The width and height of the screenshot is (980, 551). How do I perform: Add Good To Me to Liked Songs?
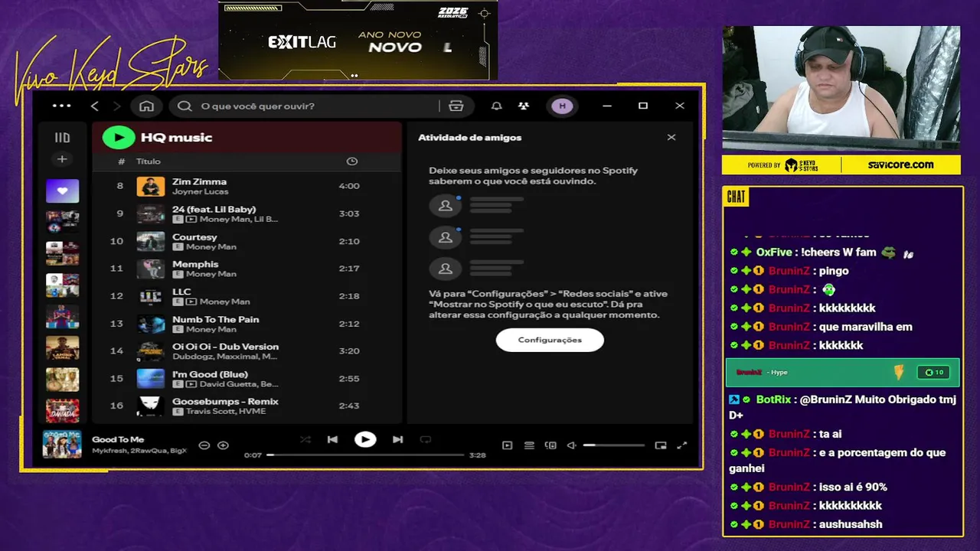223,445
